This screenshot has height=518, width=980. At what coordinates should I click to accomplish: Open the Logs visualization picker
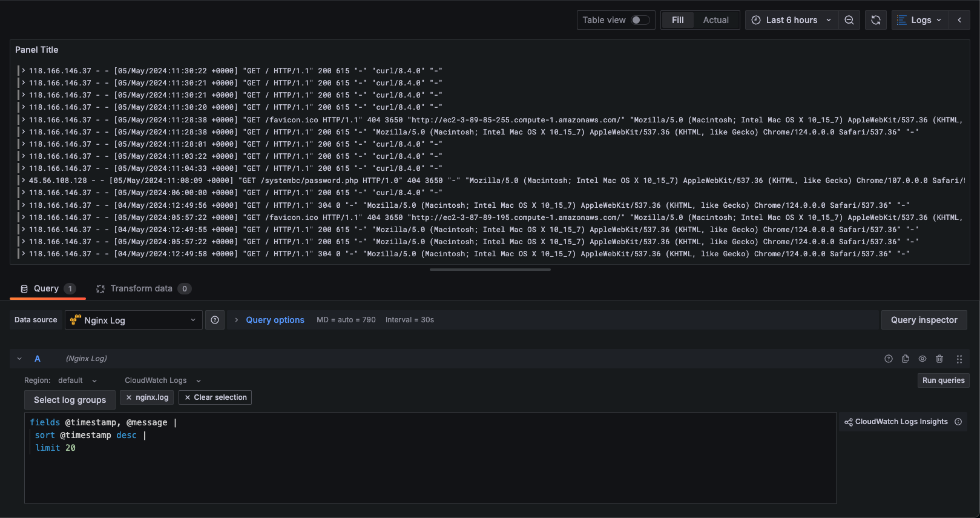point(920,20)
